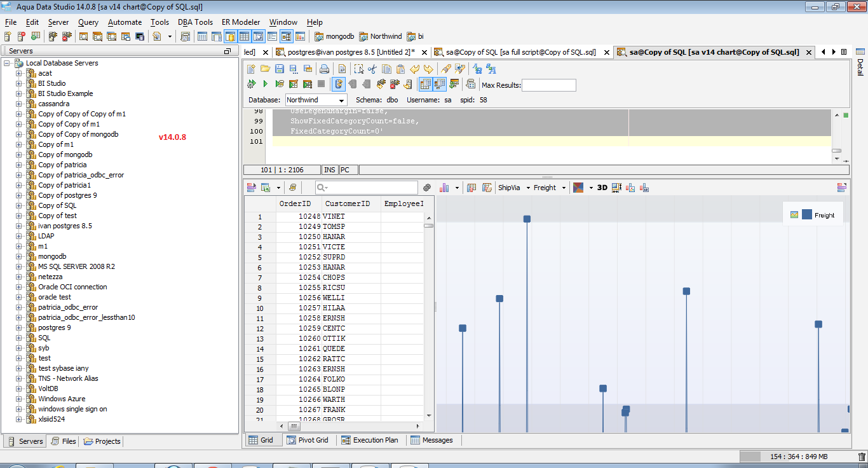Open the chart color palette swatch
The image size is (868, 468).
[x=578, y=188]
